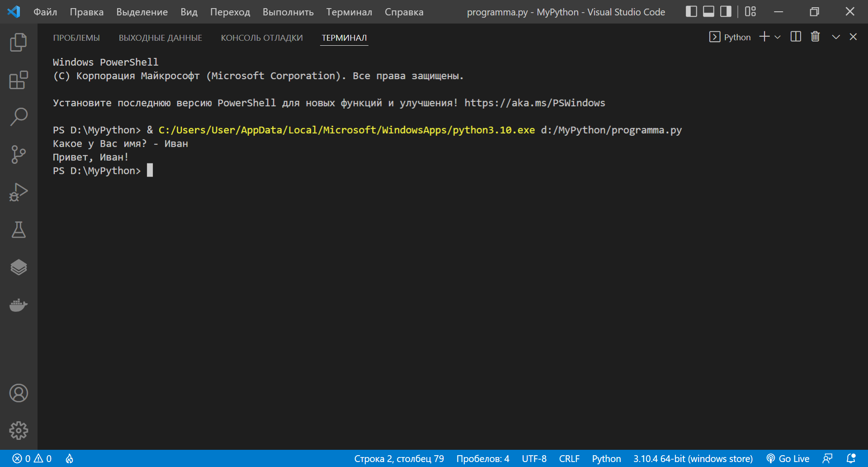Image resolution: width=868 pixels, height=467 pixels.
Task: Switch to the ПРОБЛЕМЫ tab
Action: point(76,38)
